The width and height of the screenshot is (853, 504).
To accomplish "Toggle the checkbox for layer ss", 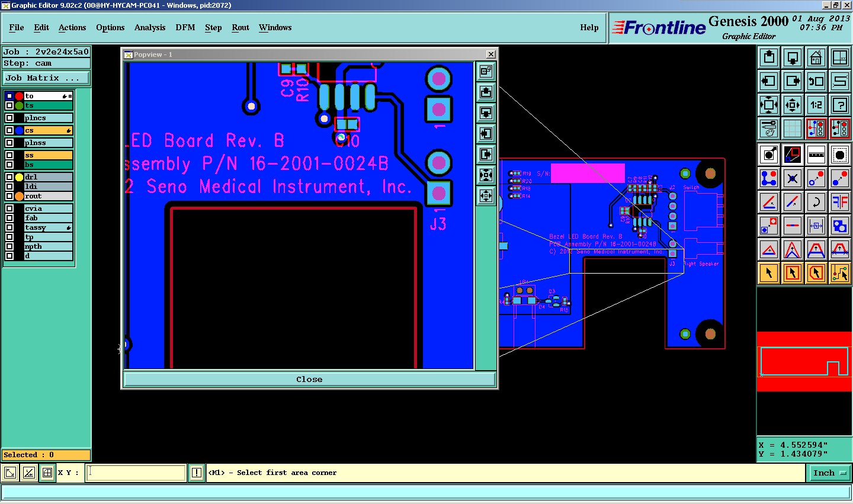I will [9, 155].
